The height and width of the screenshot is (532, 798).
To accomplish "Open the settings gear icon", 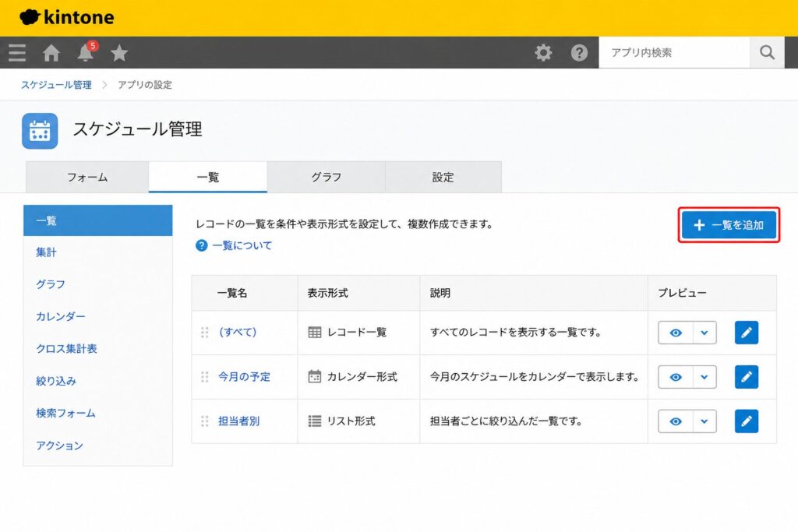I will click(543, 52).
